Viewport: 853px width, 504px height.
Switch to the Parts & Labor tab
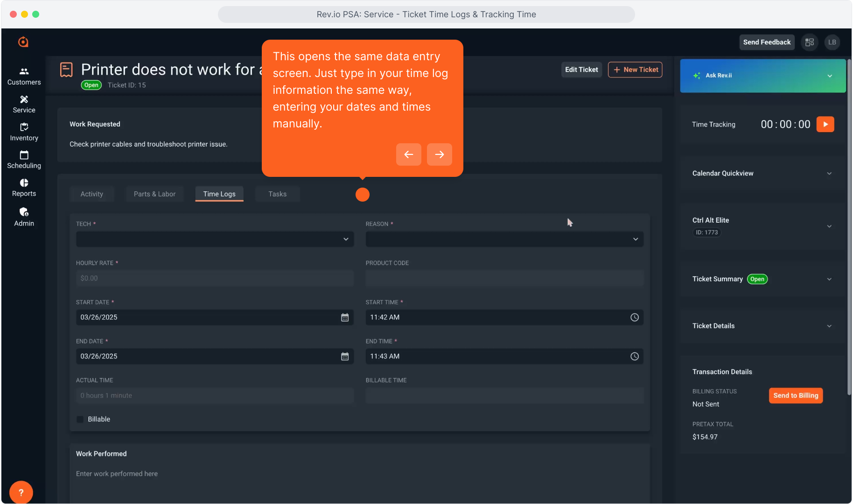click(154, 194)
